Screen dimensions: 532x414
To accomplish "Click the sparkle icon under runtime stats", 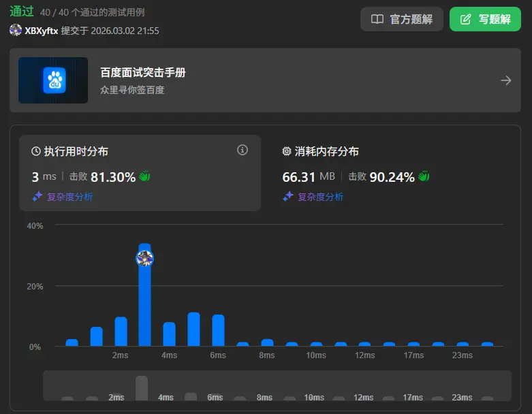I will tap(37, 197).
